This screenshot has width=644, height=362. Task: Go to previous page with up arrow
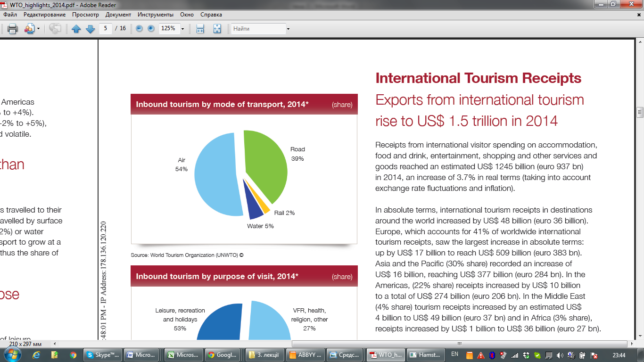click(x=76, y=29)
